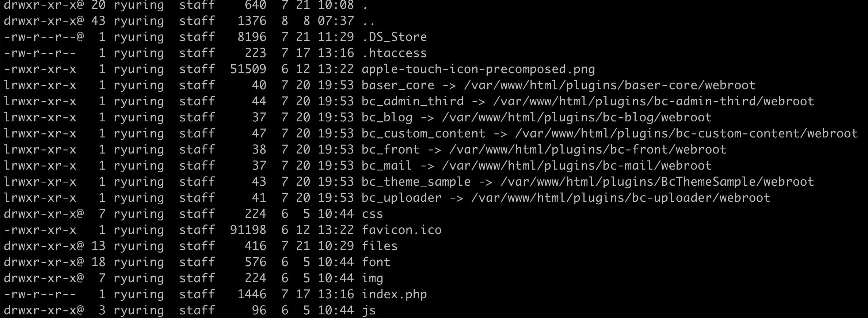The height and width of the screenshot is (318, 868).
Task: Click the baser_core symlink name
Action: tap(398, 85)
